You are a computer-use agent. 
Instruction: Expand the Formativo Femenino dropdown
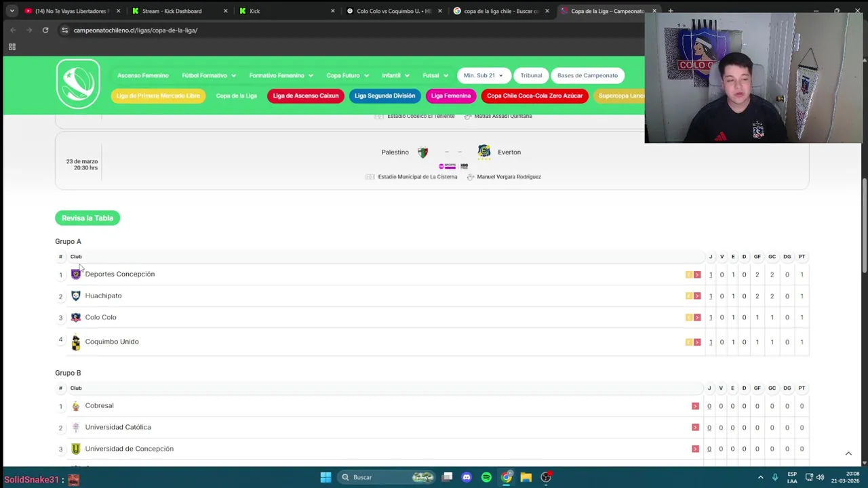[281, 76]
